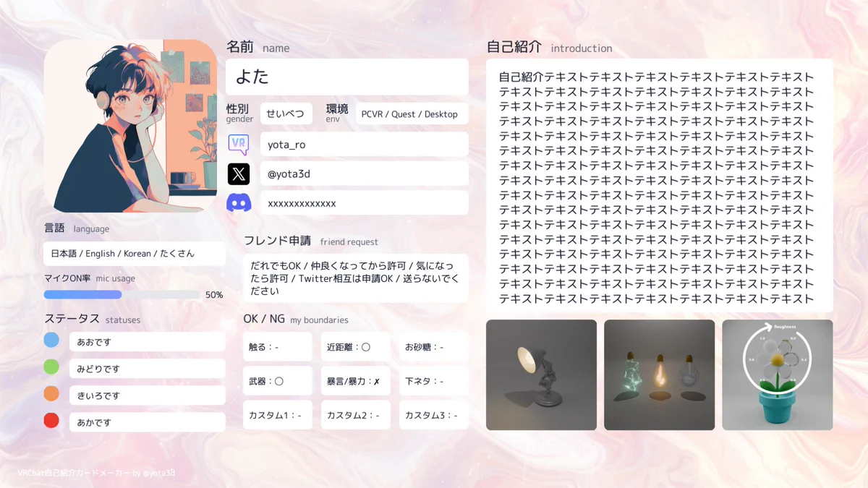Click the gender field せいべつ
The height and width of the screenshot is (488, 868).
point(286,114)
